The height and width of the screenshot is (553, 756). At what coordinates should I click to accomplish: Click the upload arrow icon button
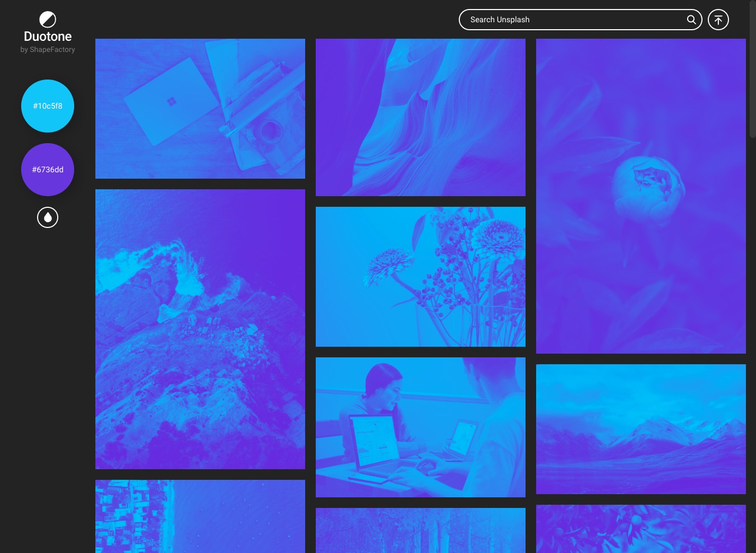[718, 20]
